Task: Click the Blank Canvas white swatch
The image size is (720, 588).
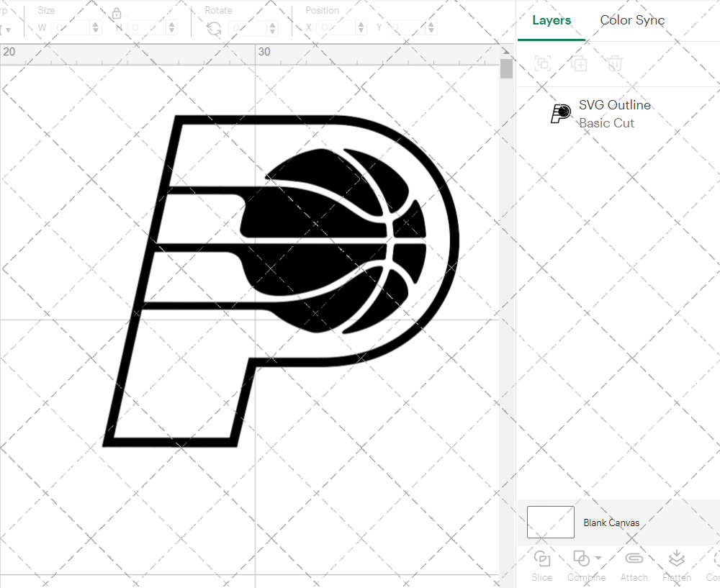Action: coord(550,522)
